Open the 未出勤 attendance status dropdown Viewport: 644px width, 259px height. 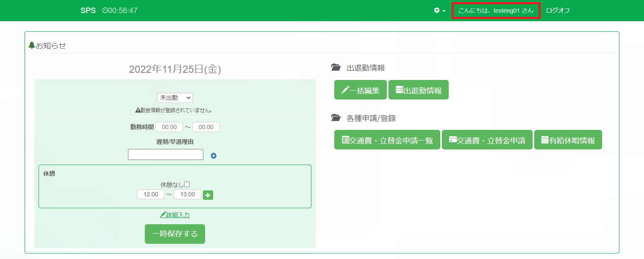tap(175, 98)
